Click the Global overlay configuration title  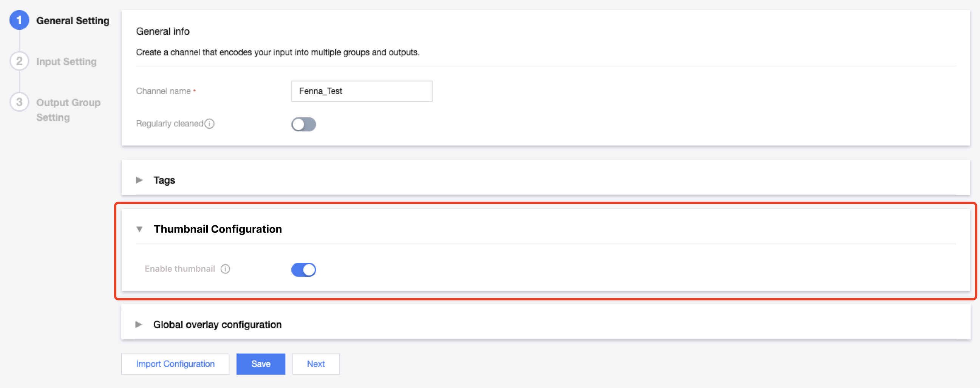tap(217, 325)
